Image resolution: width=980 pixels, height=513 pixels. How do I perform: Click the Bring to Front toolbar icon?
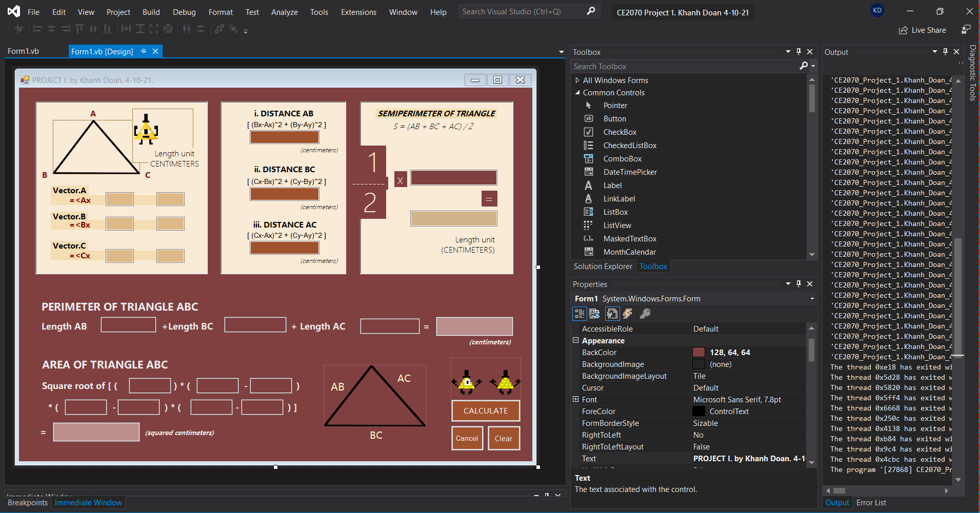tap(219, 29)
